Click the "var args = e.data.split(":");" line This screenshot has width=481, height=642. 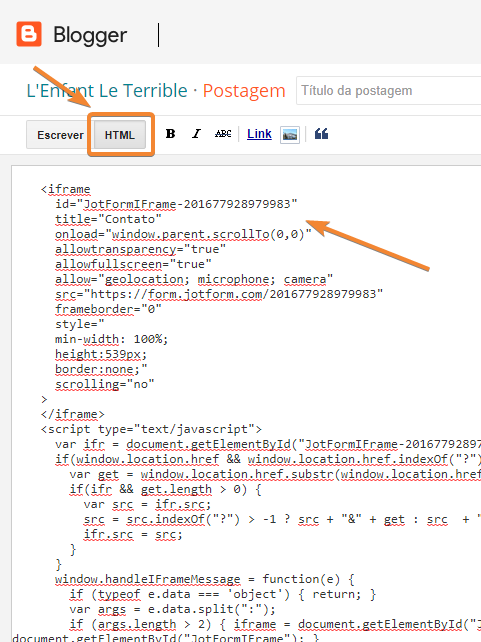(x=172, y=609)
